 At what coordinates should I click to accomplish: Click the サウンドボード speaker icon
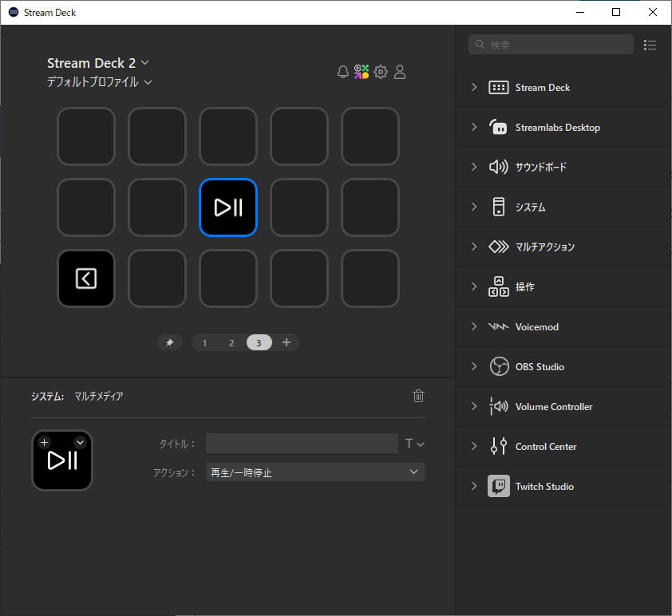point(499,167)
